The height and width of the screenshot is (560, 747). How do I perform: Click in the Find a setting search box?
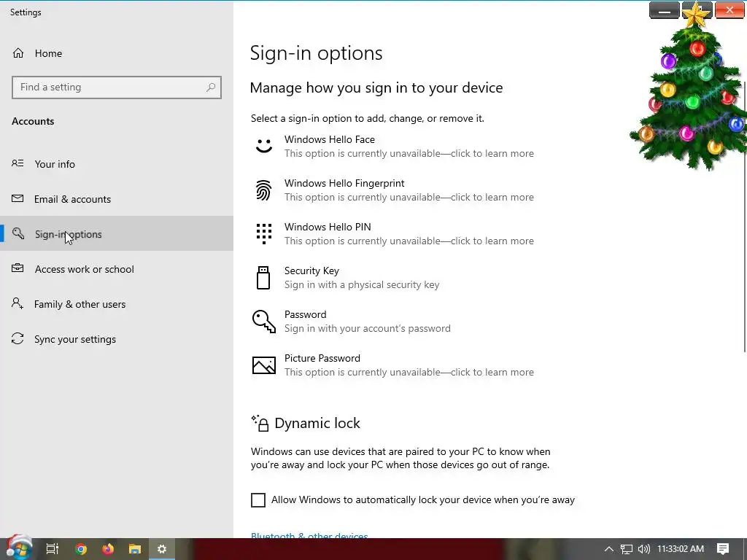pos(117,87)
